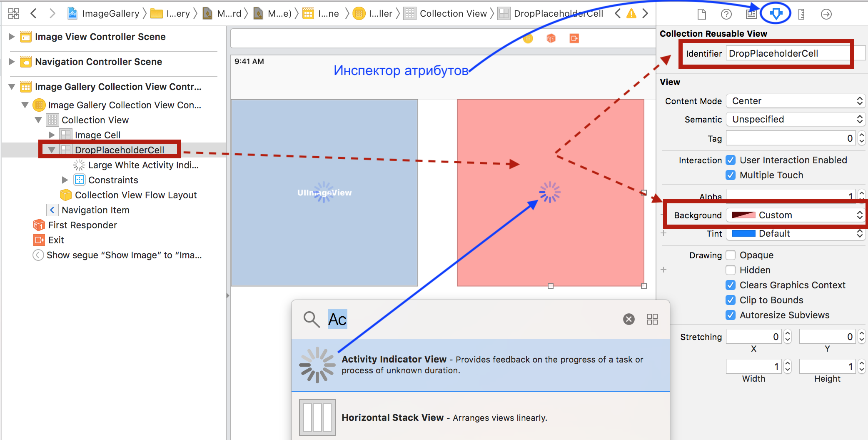The image size is (868, 440).
Task: Click the library search magnifier icon
Action: (x=312, y=320)
